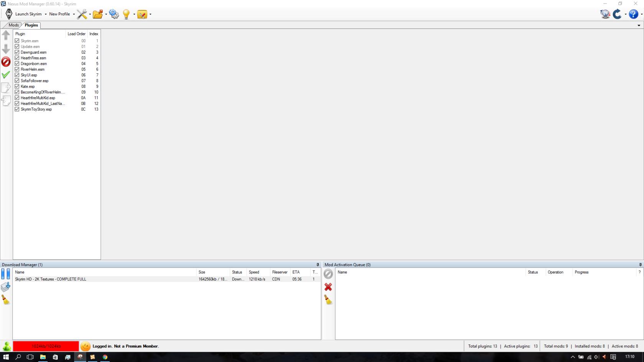Expand the New Profile dropdown arrow
The width and height of the screenshot is (644, 362).
point(74,15)
